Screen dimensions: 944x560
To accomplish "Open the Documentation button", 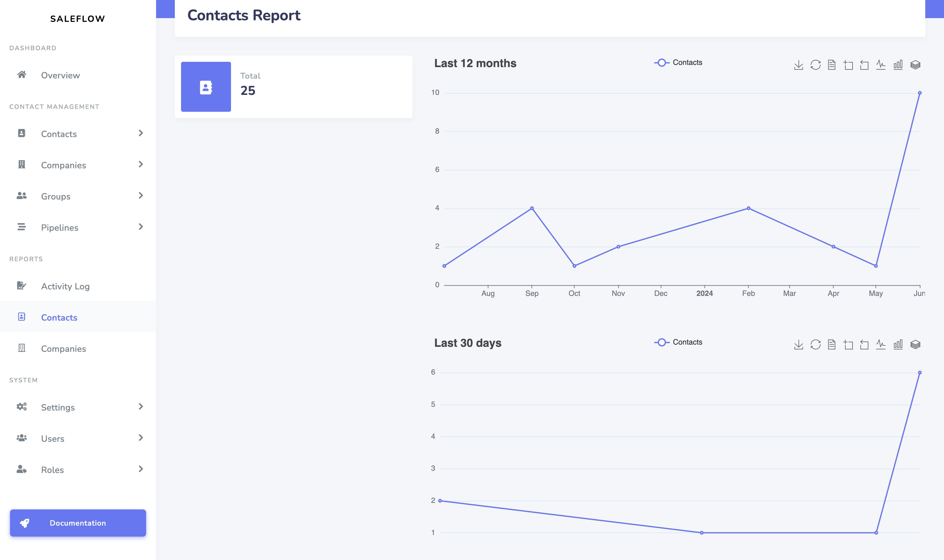I will tap(78, 523).
